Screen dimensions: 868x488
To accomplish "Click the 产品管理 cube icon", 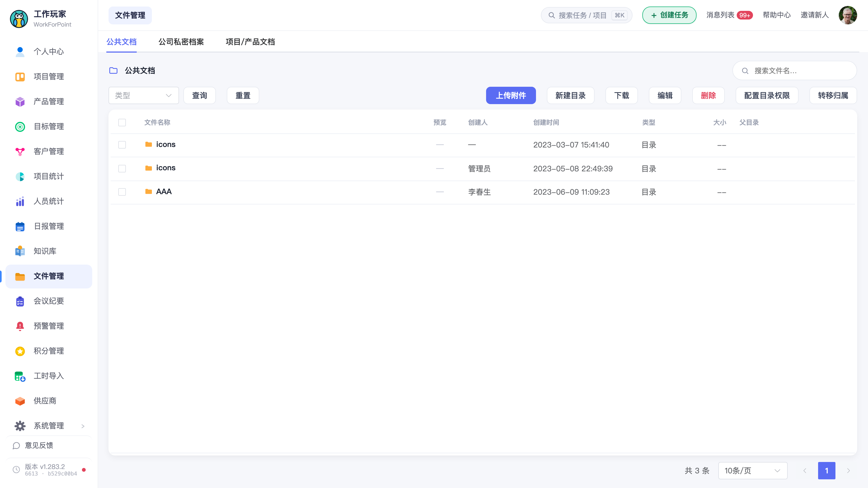I will (20, 101).
